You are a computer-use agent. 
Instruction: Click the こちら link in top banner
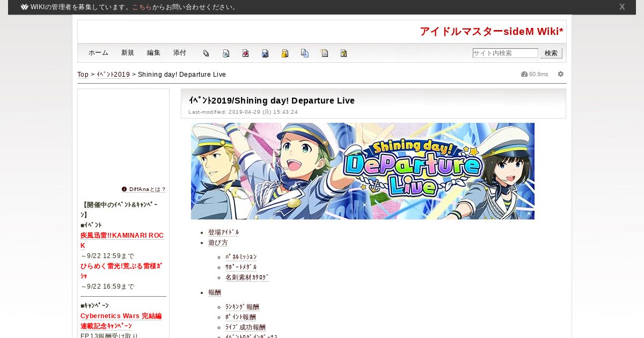142,7
